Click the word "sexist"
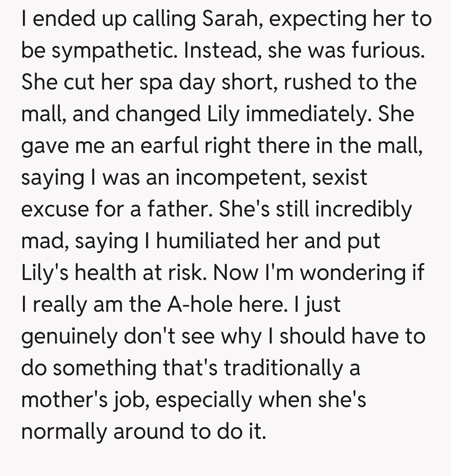Image resolution: width=451 pixels, height=476 pixels. coord(340,178)
